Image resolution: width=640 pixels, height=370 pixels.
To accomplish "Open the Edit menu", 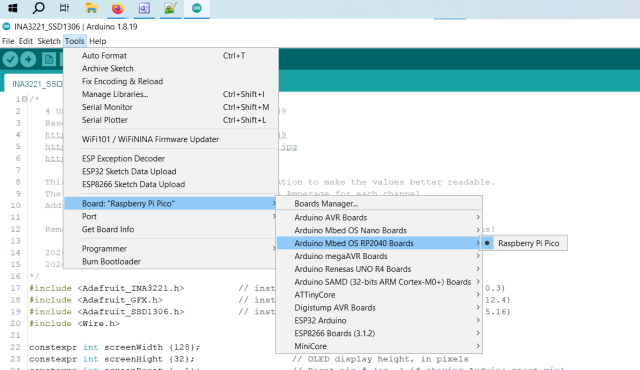I will tap(26, 41).
